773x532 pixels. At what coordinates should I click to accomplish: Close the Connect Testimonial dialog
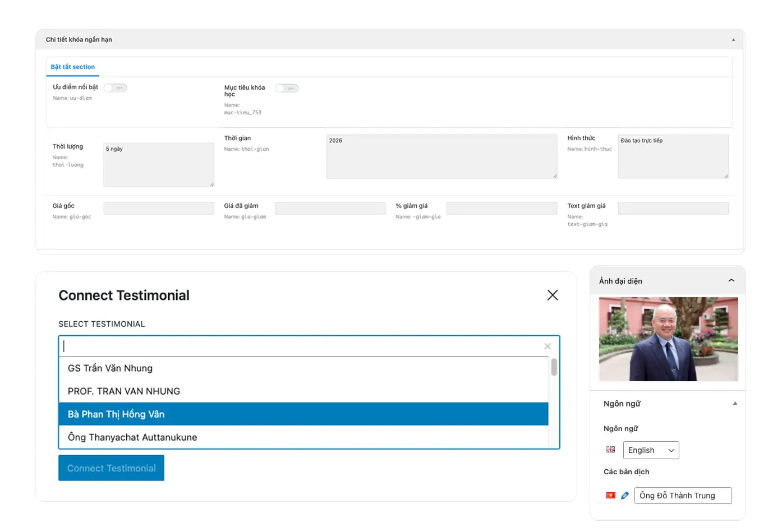pyautogui.click(x=552, y=295)
